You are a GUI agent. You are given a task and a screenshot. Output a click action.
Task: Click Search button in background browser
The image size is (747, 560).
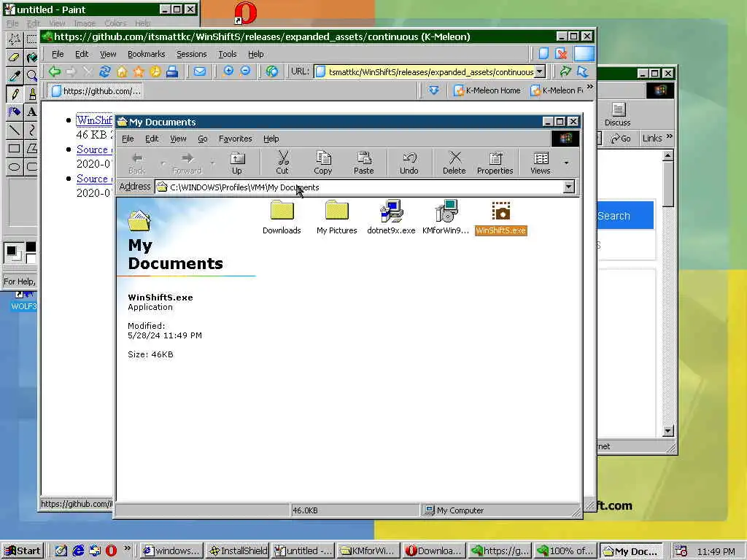click(625, 216)
